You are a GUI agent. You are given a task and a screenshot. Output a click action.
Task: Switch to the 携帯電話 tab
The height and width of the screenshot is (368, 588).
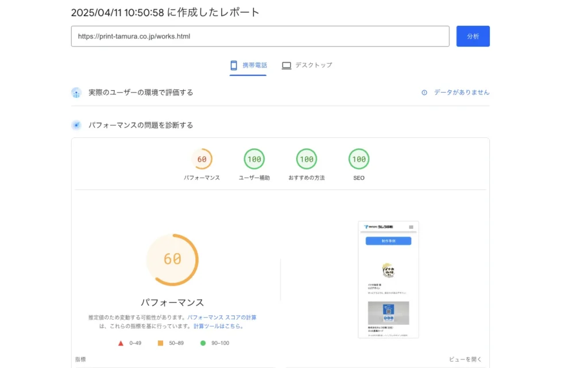point(248,66)
